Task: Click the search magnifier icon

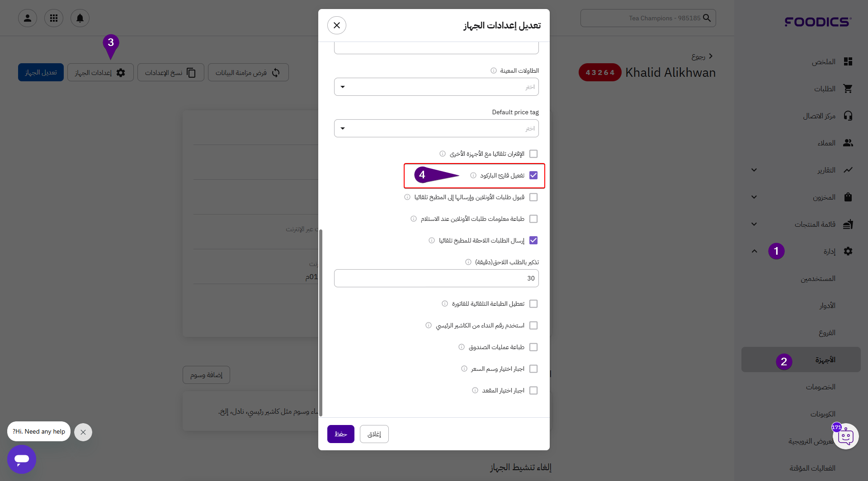Action: click(x=707, y=18)
